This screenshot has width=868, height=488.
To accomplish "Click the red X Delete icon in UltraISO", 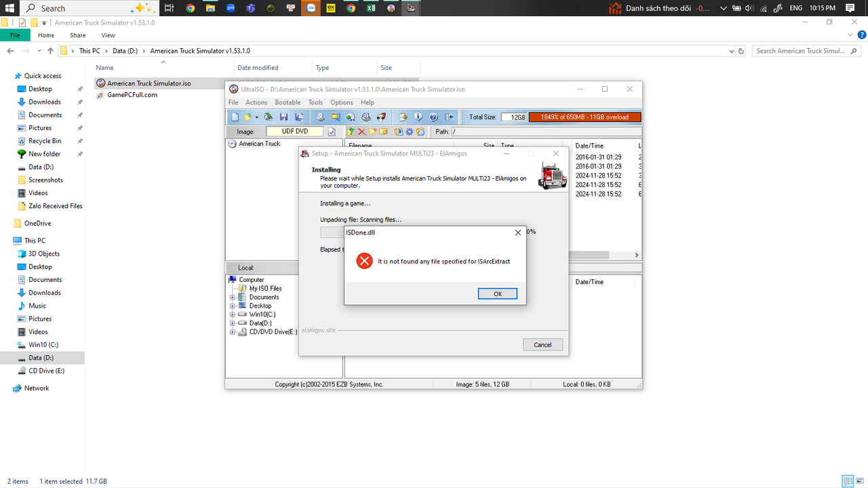I will [361, 131].
